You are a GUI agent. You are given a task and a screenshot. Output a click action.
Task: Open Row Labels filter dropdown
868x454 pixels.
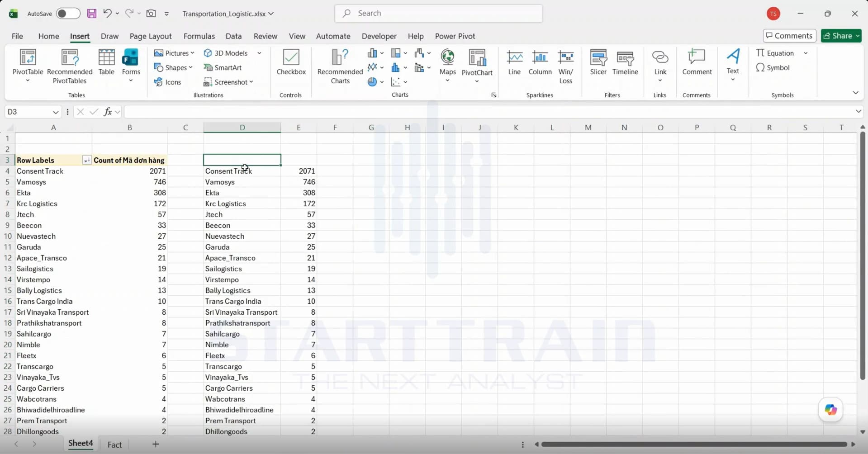(x=86, y=160)
